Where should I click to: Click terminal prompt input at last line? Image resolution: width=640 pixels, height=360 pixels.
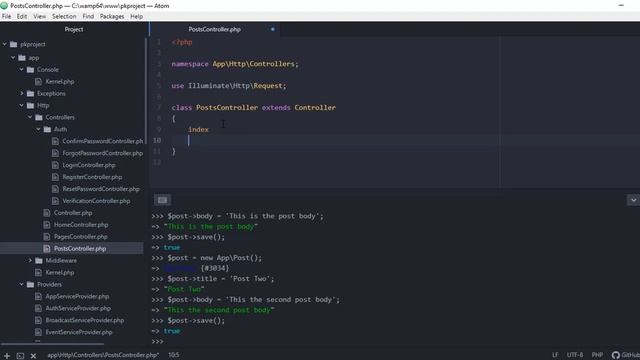158,342
